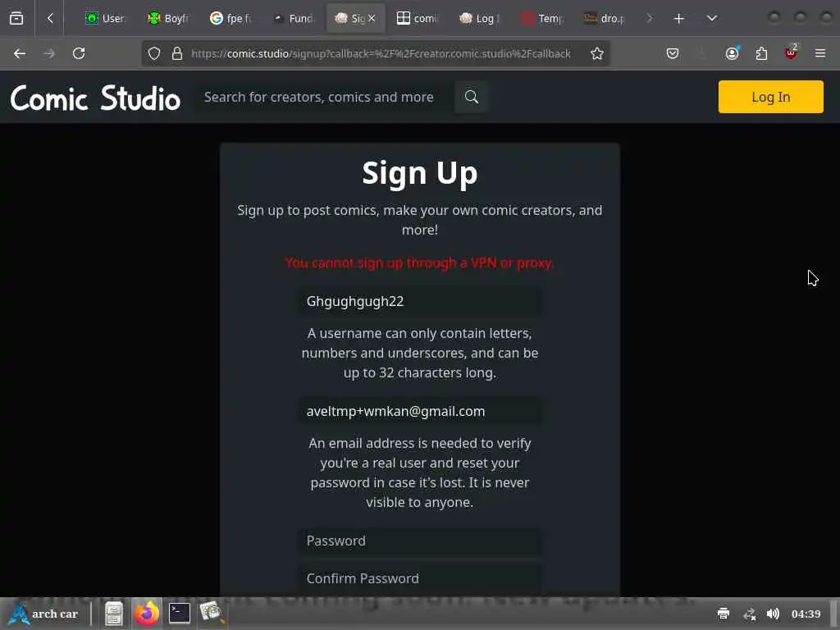Open tracking protection shield icon
840x630 pixels.
tap(154, 53)
